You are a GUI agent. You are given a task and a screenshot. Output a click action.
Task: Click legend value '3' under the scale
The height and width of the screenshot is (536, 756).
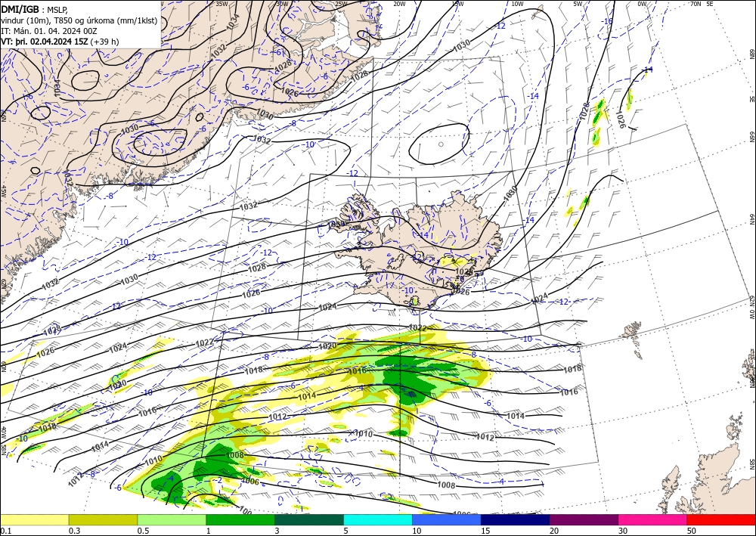277,531
